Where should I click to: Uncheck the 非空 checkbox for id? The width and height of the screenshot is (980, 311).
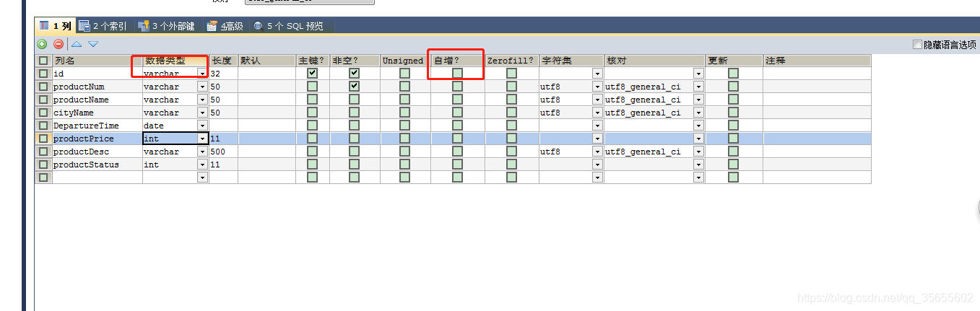click(354, 74)
